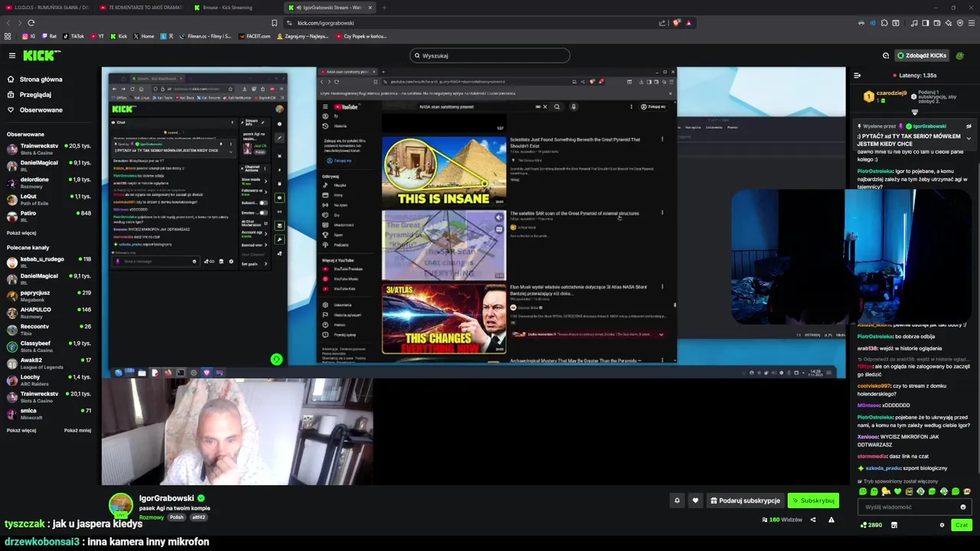This screenshot has height=551, width=980.
Task: Collapse the chat panel arrow icon
Action: pyautogui.click(x=857, y=75)
